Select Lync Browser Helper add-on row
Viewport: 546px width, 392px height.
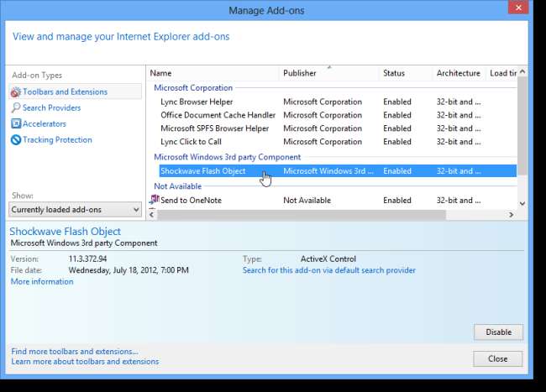coord(338,102)
